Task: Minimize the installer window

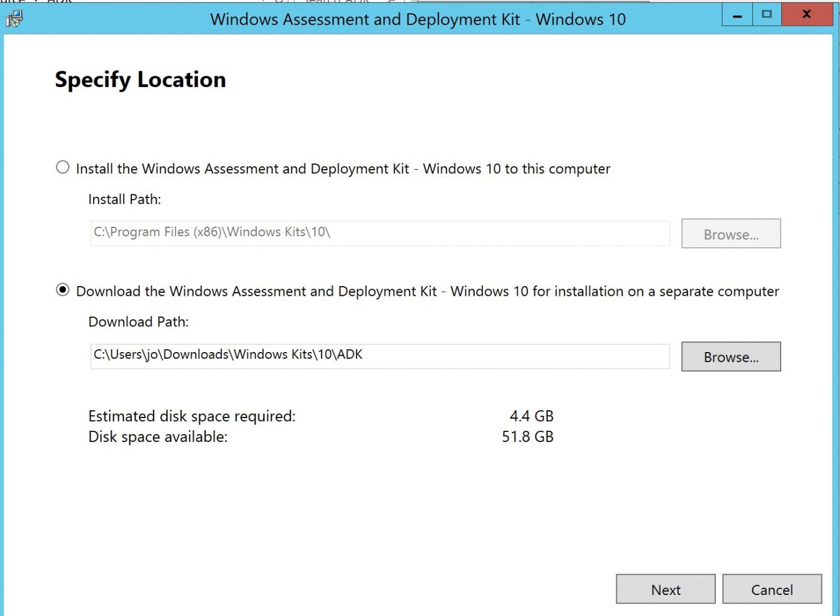Action: click(x=737, y=14)
